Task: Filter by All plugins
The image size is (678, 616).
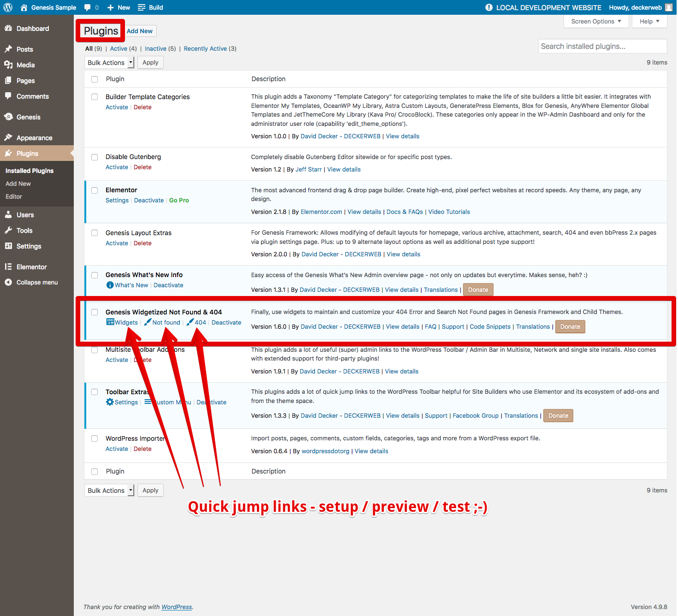Action: coord(89,48)
